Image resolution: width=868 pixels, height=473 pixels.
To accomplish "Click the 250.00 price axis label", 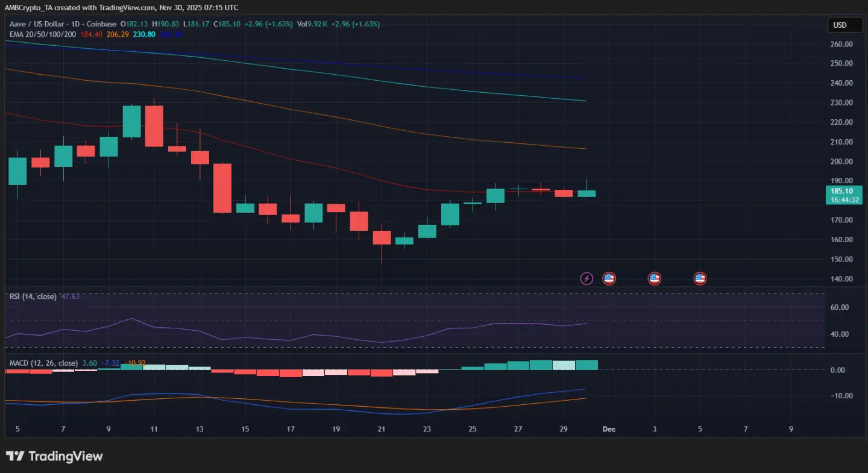I will 840,63.
